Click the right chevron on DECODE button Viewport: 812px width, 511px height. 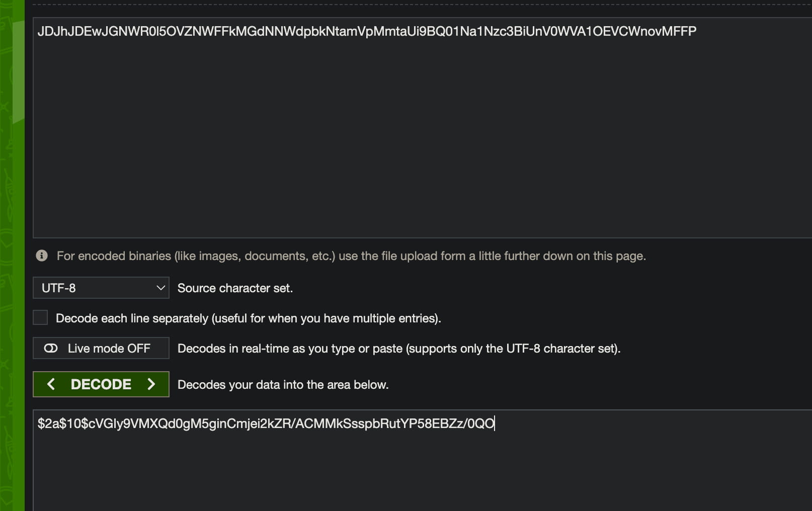point(151,384)
